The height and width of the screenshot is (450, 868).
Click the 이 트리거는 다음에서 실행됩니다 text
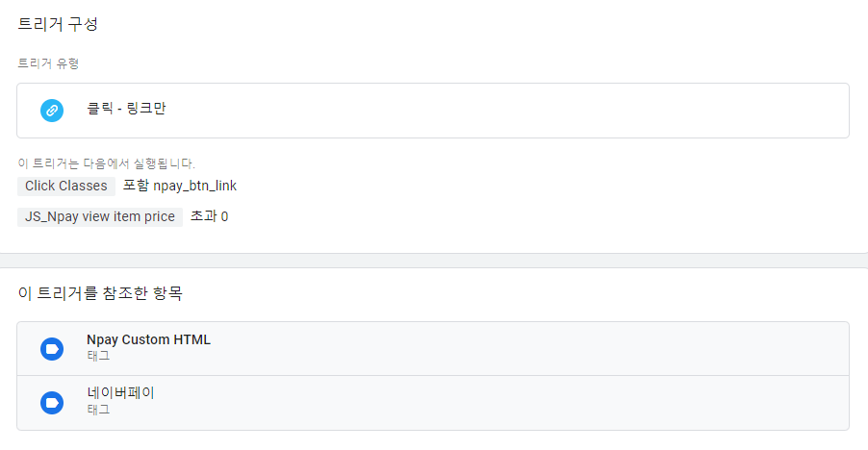coord(106,163)
